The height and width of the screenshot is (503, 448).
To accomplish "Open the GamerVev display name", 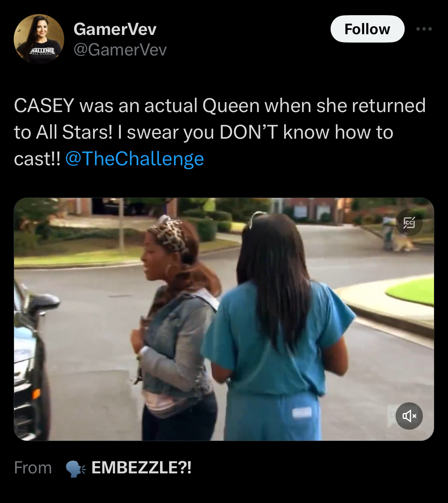I will click(x=115, y=29).
